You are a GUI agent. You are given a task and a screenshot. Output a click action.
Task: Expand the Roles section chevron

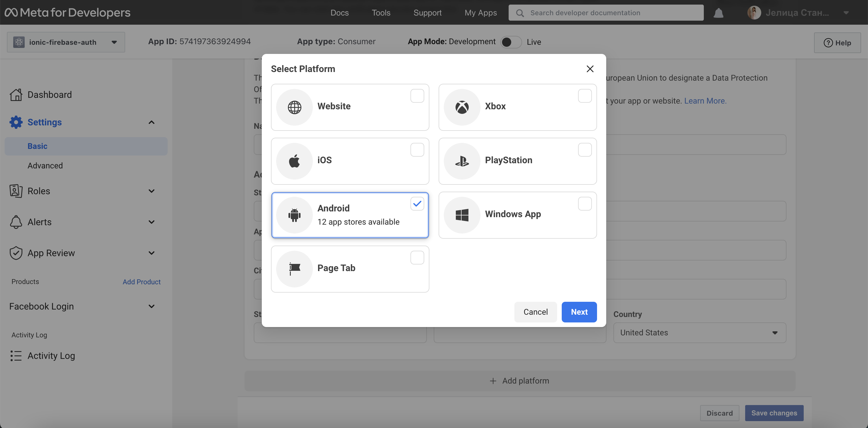tap(151, 191)
